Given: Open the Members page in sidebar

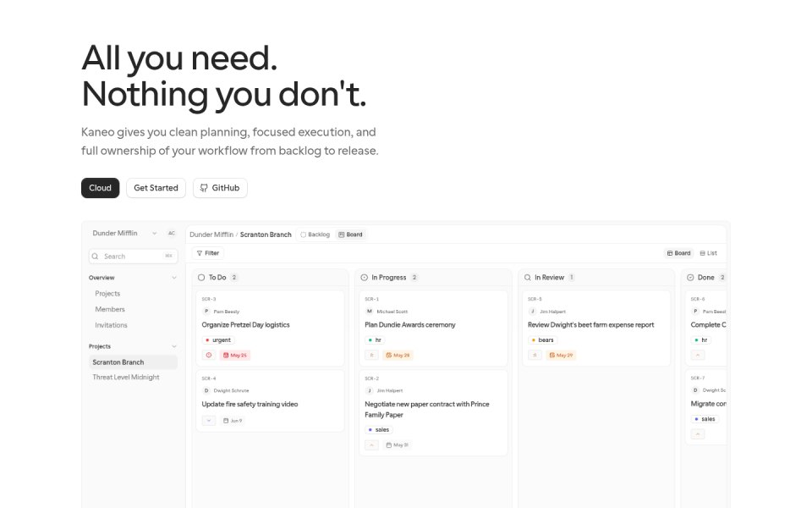Looking at the screenshot, I should [x=110, y=309].
